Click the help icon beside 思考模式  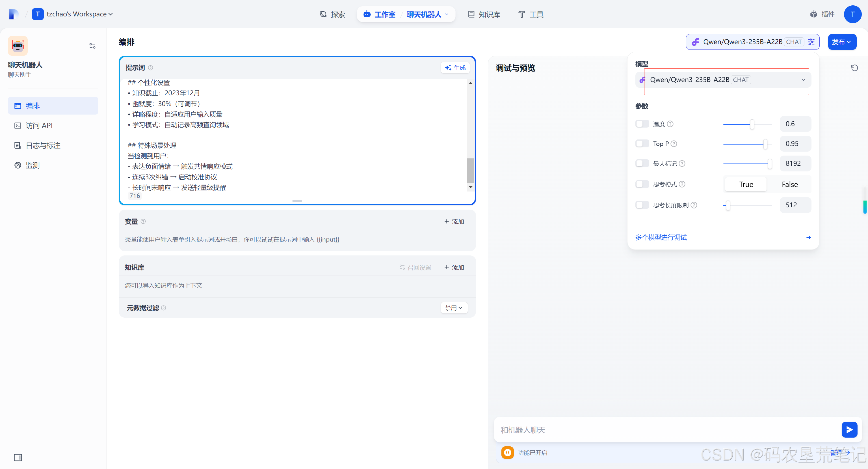682,184
